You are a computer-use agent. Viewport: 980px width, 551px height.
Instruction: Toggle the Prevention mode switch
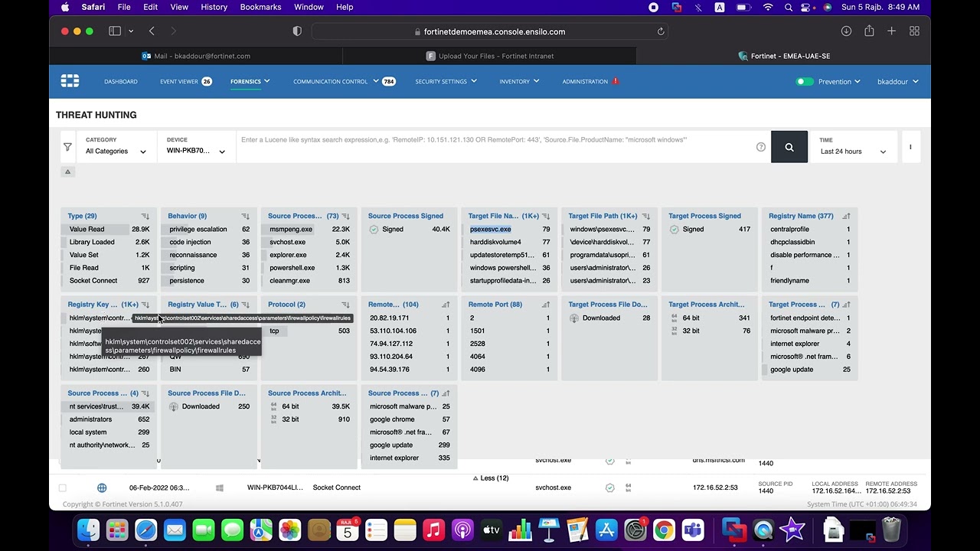(x=805, y=81)
